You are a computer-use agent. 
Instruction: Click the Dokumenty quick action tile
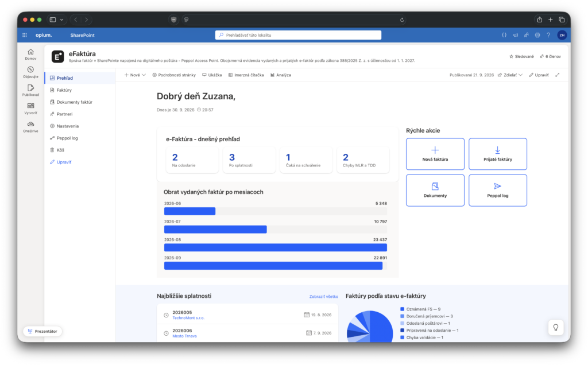coord(435,191)
